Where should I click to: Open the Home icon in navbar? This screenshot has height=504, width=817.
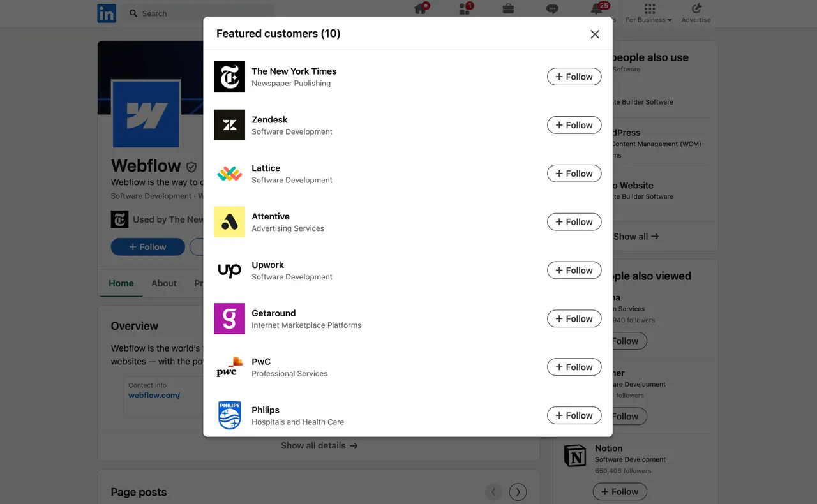(x=421, y=9)
